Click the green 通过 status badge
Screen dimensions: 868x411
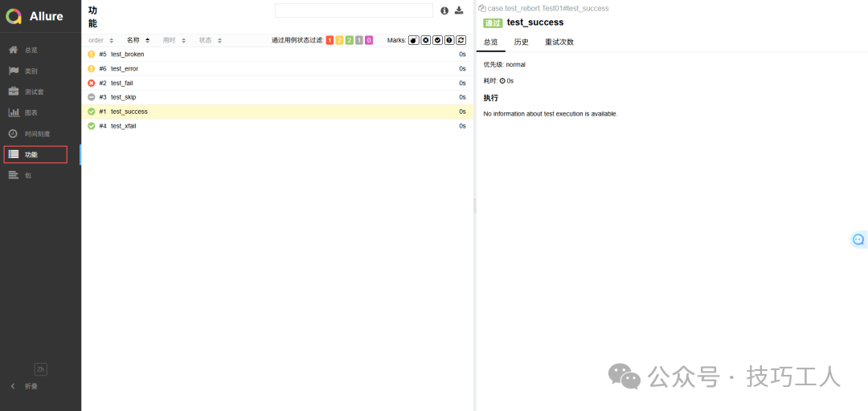pyautogui.click(x=493, y=22)
